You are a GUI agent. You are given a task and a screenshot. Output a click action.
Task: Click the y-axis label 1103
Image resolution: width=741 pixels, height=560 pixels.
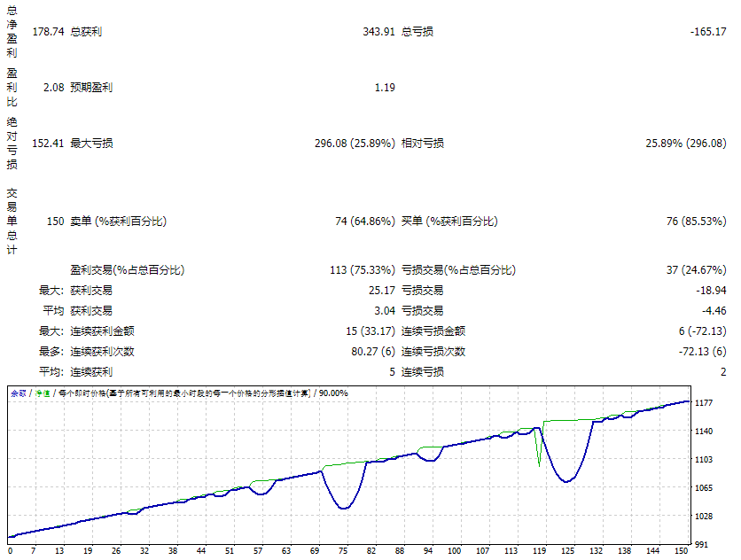(x=704, y=459)
